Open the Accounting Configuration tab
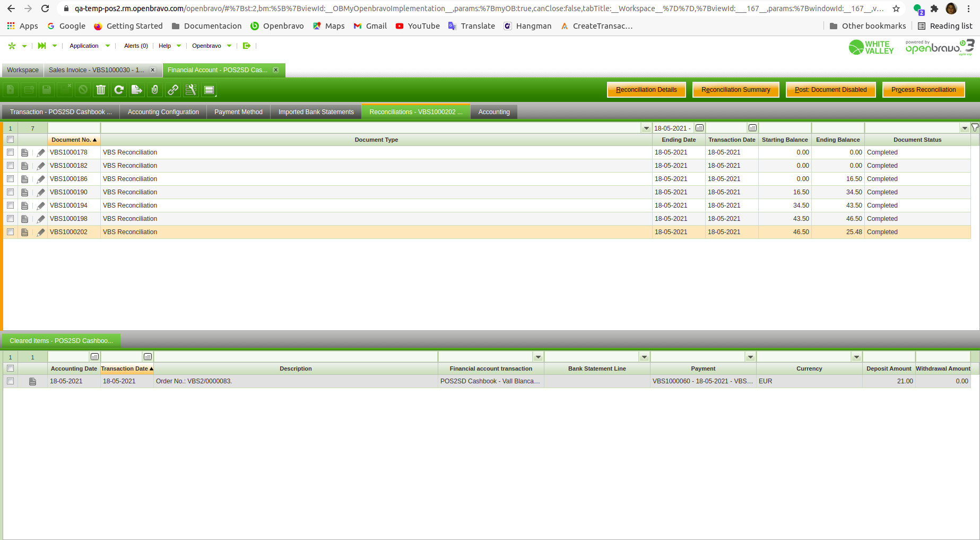This screenshot has width=980, height=540. [163, 112]
